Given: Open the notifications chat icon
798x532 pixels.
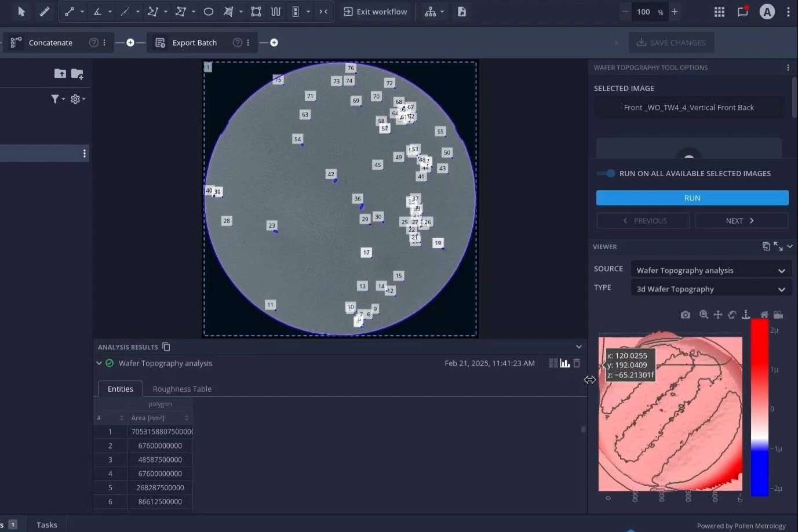Looking at the screenshot, I should click(x=743, y=12).
